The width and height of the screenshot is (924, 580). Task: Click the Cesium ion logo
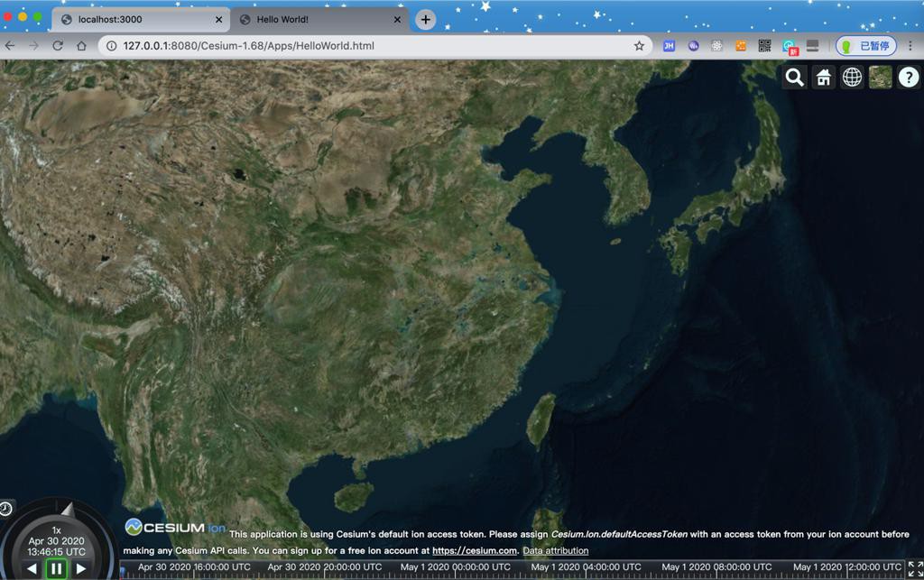pyautogui.click(x=175, y=528)
